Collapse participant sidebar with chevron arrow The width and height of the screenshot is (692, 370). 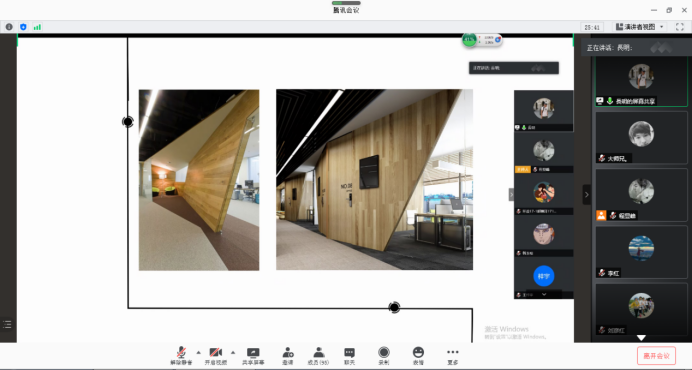click(x=587, y=194)
